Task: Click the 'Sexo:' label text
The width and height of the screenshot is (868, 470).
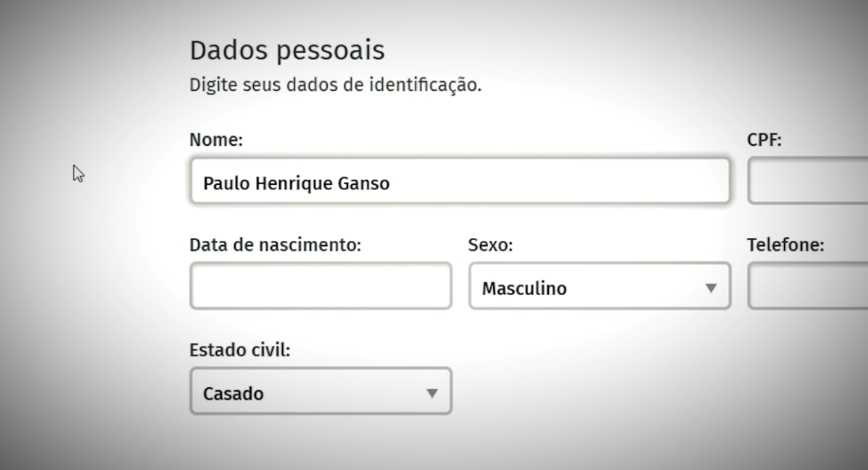Action: [x=490, y=244]
